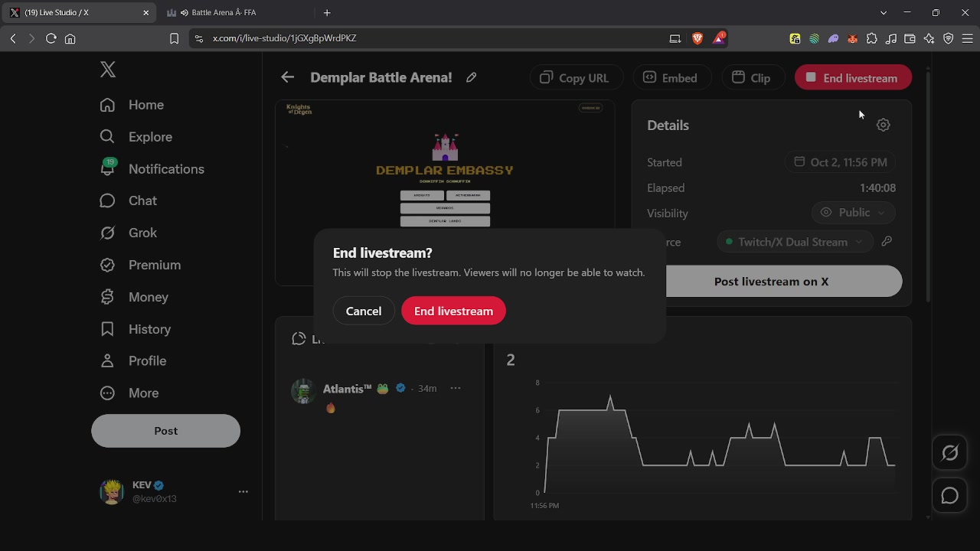The image size is (980, 551).
Task: Mute audio on the Battle Arena tab
Action: tap(185, 13)
